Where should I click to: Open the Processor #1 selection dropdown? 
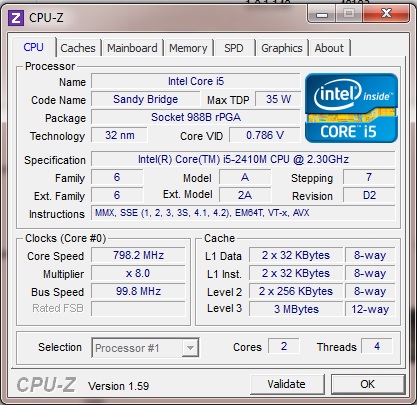pyautogui.click(x=145, y=348)
